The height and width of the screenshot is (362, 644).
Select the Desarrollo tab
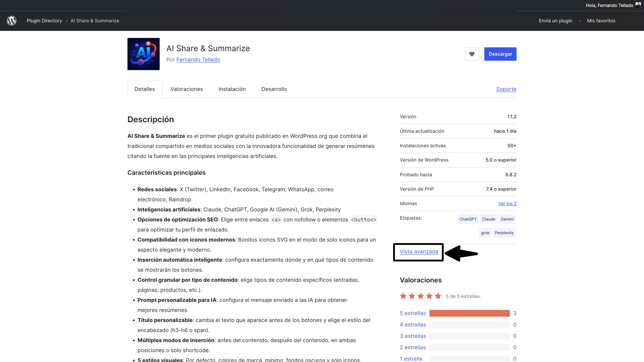(x=274, y=89)
